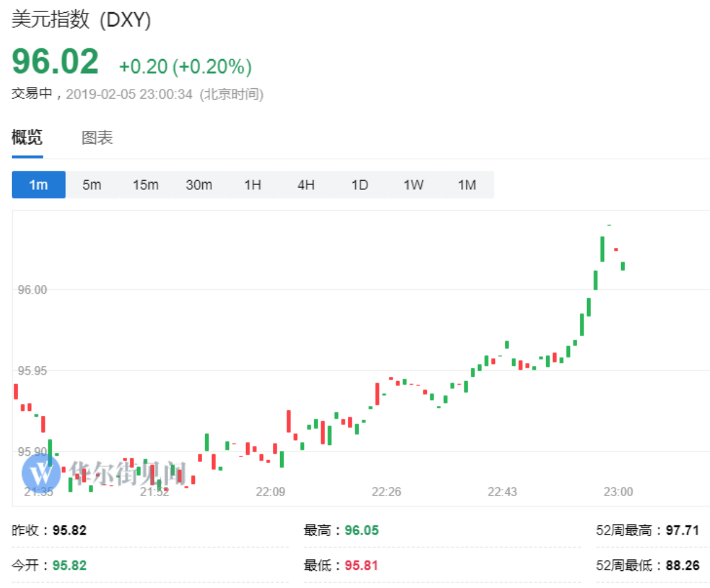Pick the 4H timeframe button
710x588 pixels.
tap(306, 184)
